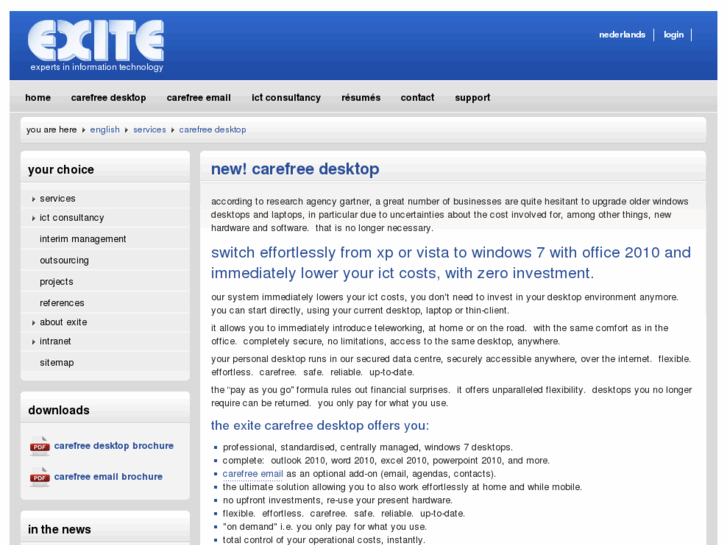727x545 pixels.
Task: Open carefree email in the top navigation
Action: pos(198,98)
